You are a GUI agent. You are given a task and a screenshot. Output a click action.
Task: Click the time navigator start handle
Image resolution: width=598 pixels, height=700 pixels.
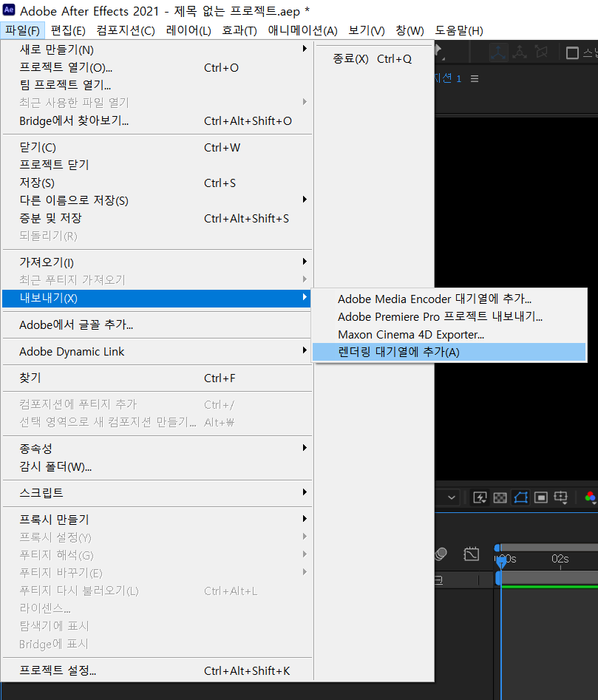497,548
